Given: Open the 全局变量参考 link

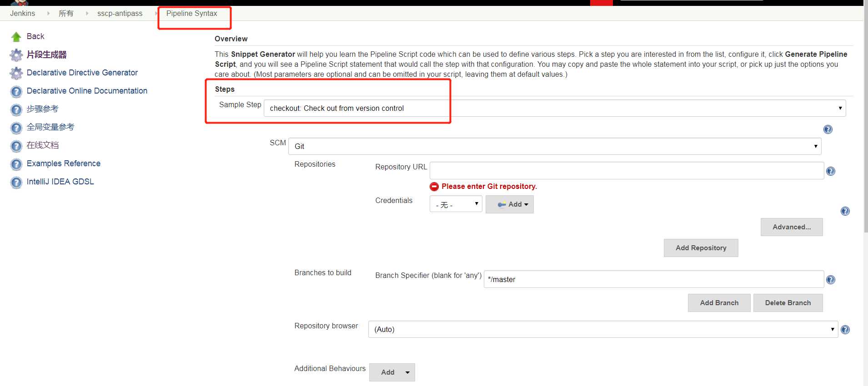Looking at the screenshot, I should (x=50, y=127).
